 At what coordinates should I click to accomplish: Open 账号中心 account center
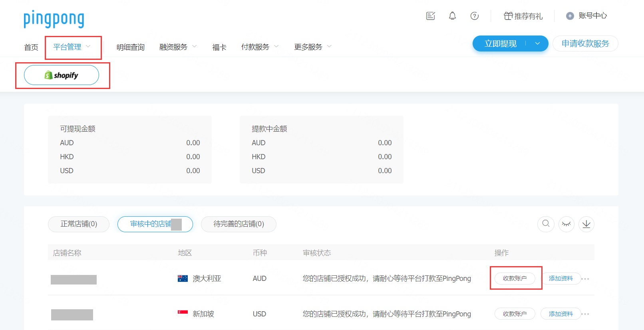[586, 16]
